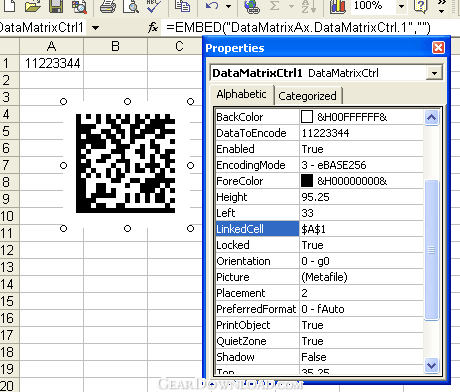Click the Undo arrow icon

[212, 6]
